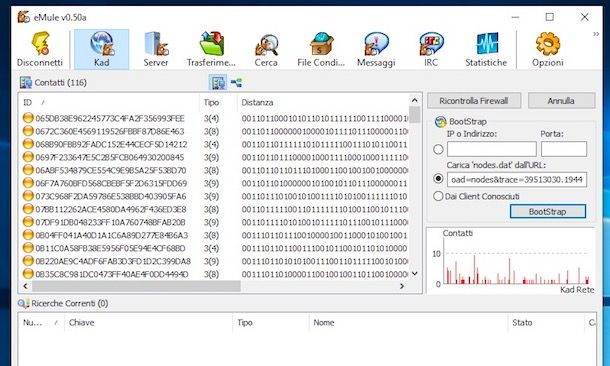Select contact 0672C360E4569119526FBBF87D86E463
The width and height of the screenshot is (610, 366).
(x=215, y=131)
